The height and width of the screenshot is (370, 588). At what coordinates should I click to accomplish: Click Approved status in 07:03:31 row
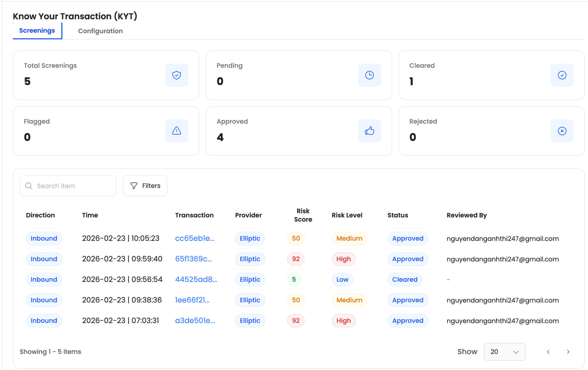[408, 321]
